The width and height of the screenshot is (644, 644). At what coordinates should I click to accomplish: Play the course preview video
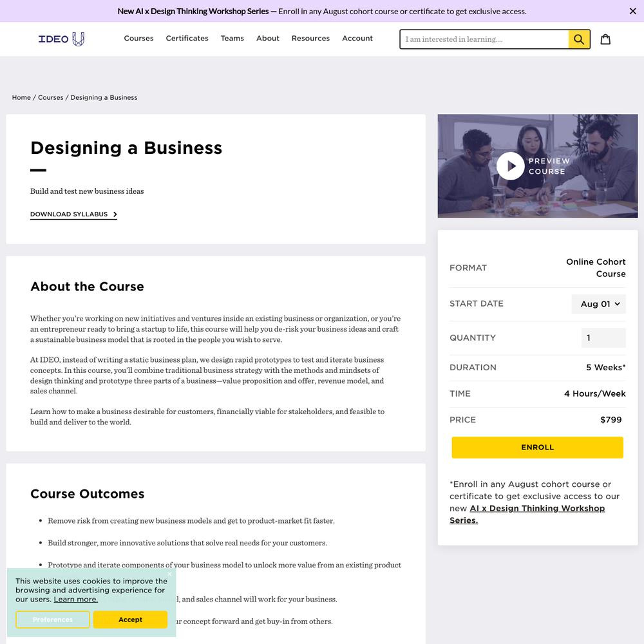[511, 166]
